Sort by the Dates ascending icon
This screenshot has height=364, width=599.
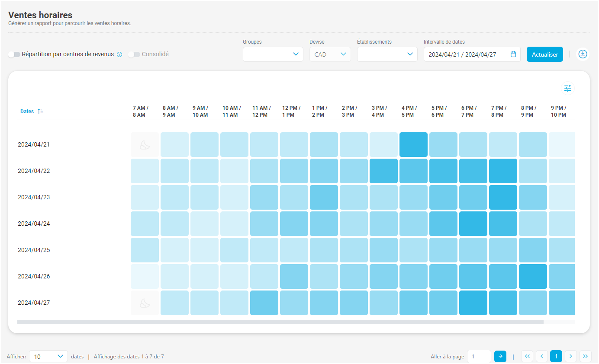(x=41, y=112)
